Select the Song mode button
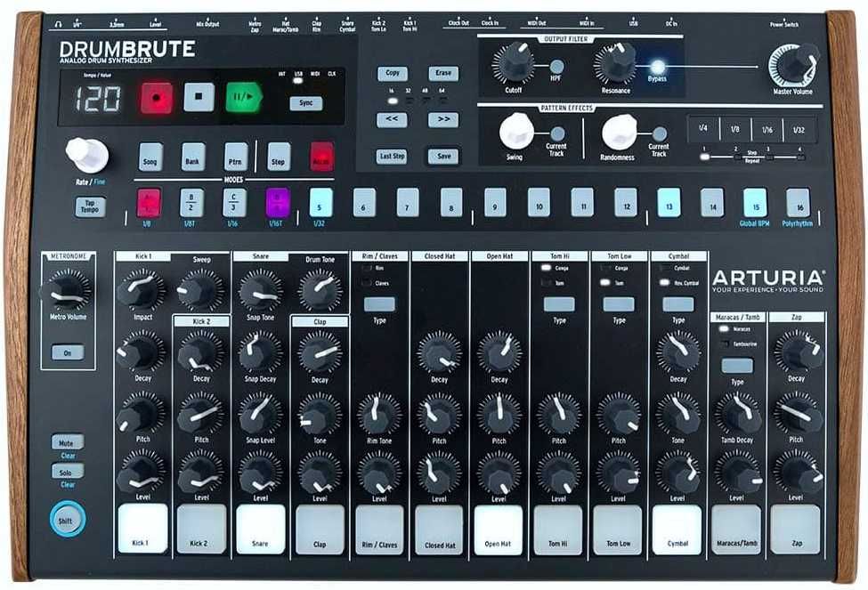The image size is (868, 590). pyautogui.click(x=150, y=158)
